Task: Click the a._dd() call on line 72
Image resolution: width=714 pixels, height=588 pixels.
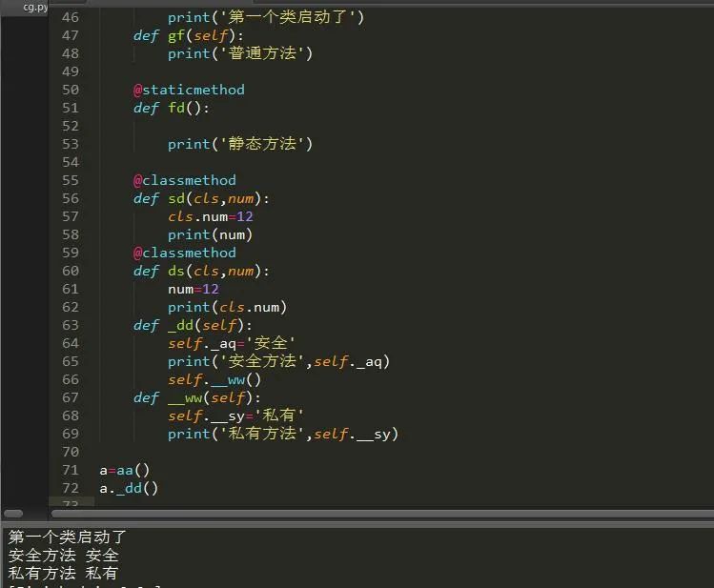Action: tap(129, 488)
